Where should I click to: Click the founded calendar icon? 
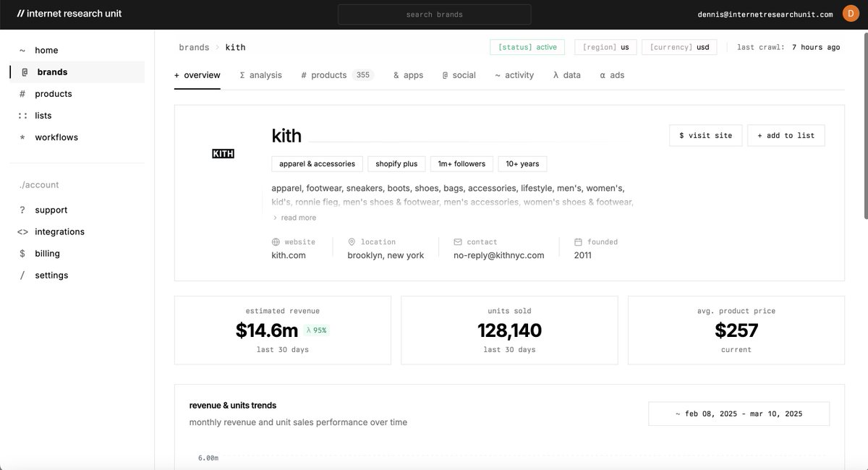(578, 242)
